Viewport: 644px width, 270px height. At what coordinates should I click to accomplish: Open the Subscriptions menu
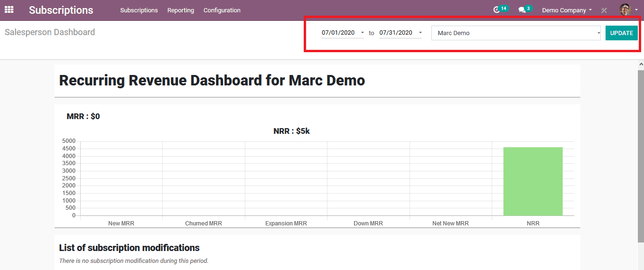click(139, 10)
